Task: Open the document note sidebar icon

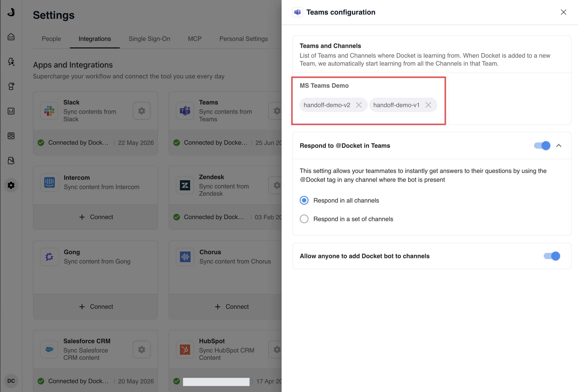Action: [11, 161]
